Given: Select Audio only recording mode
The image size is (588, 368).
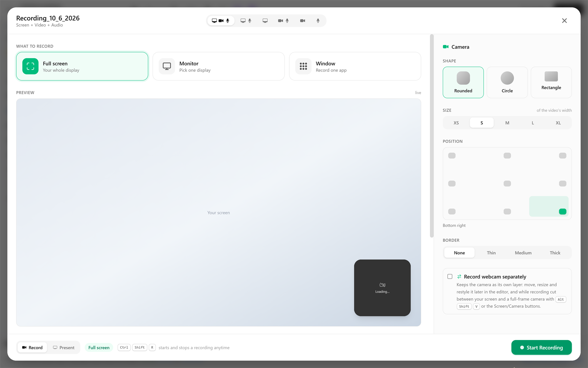Looking at the screenshot, I should (318, 21).
